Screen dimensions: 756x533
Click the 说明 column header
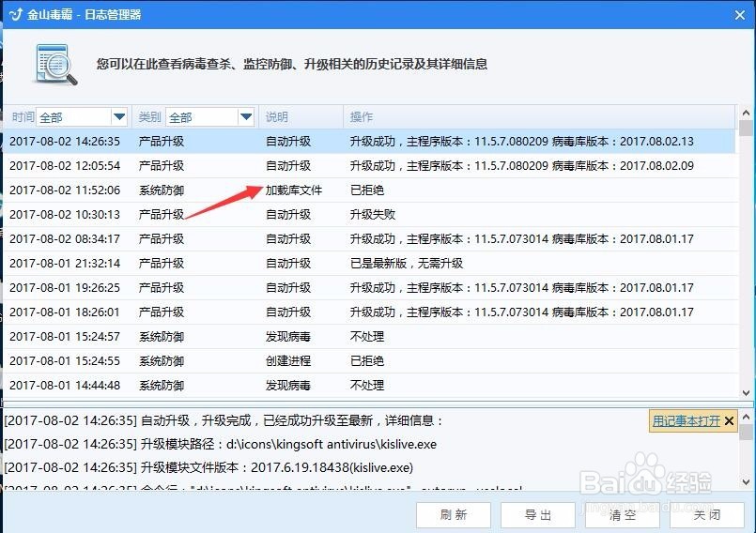point(277,116)
